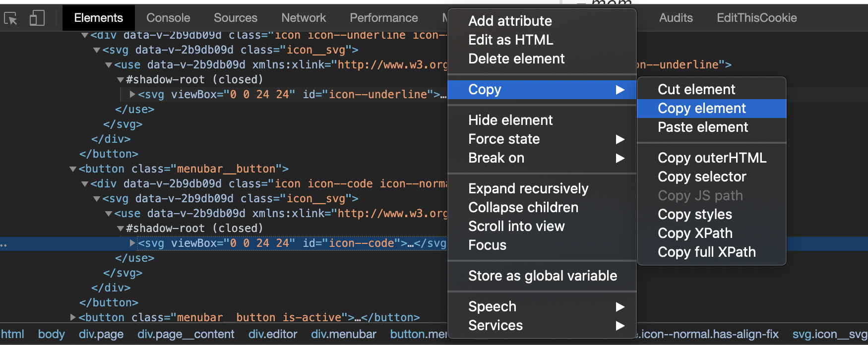The height and width of the screenshot is (345, 868).
Task: Switch to the Elements tab
Action: 98,18
